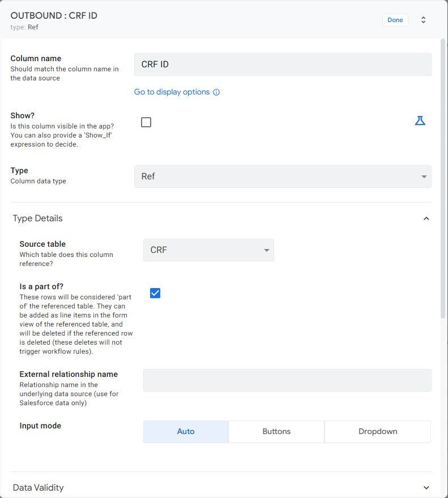Follow the Go to display options link
Viewport: 448px width, 498px height.
(x=172, y=92)
